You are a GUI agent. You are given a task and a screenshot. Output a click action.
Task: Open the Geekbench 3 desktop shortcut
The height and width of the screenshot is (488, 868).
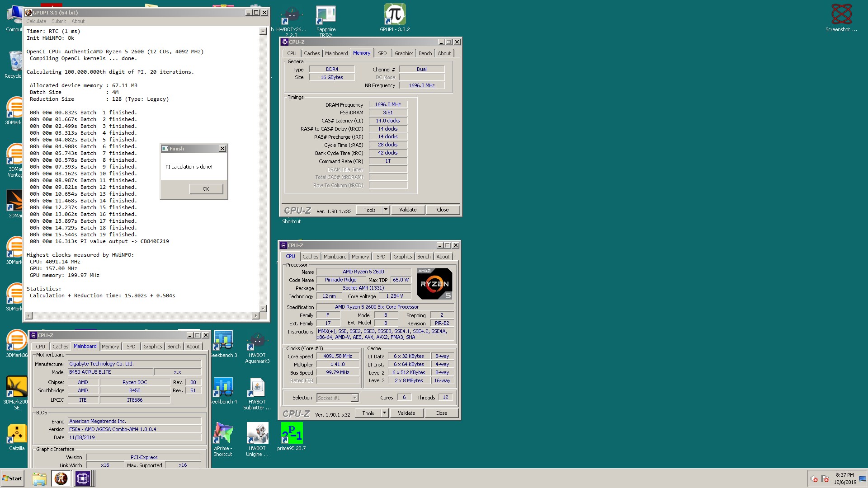click(x=223, y=344)
